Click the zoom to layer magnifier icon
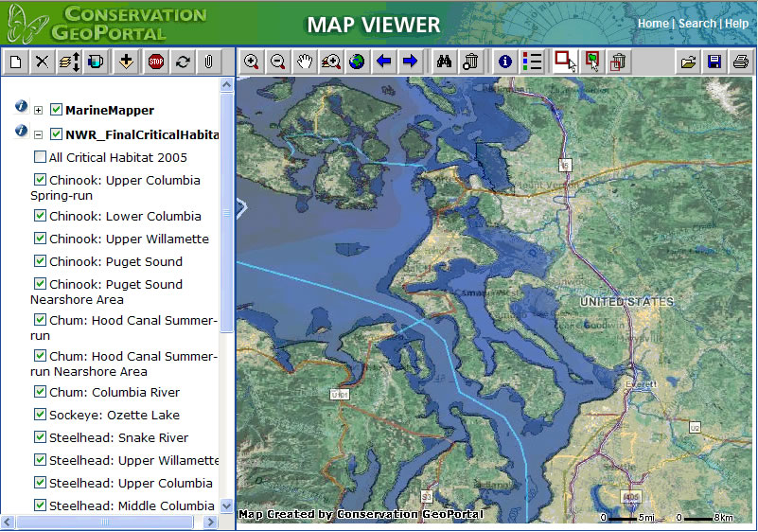Screen dimensions: 758x532 [331, 62]
